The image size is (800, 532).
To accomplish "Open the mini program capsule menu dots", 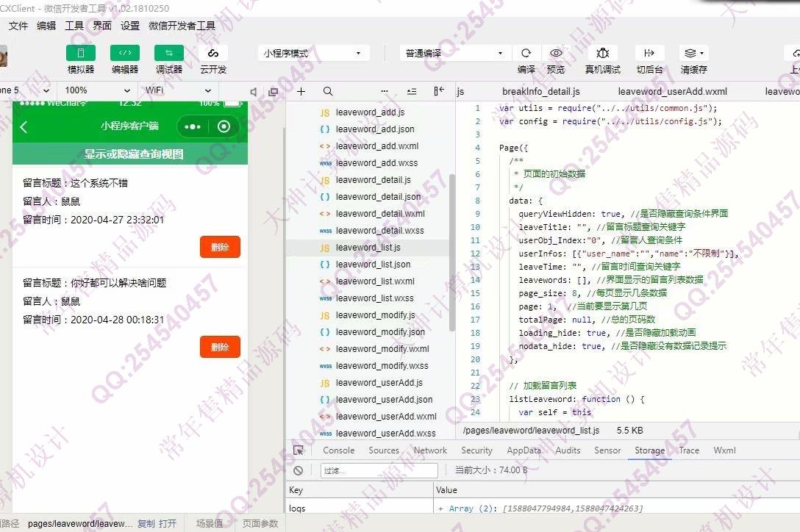I will pyautogui.click(x=193, y=127).
